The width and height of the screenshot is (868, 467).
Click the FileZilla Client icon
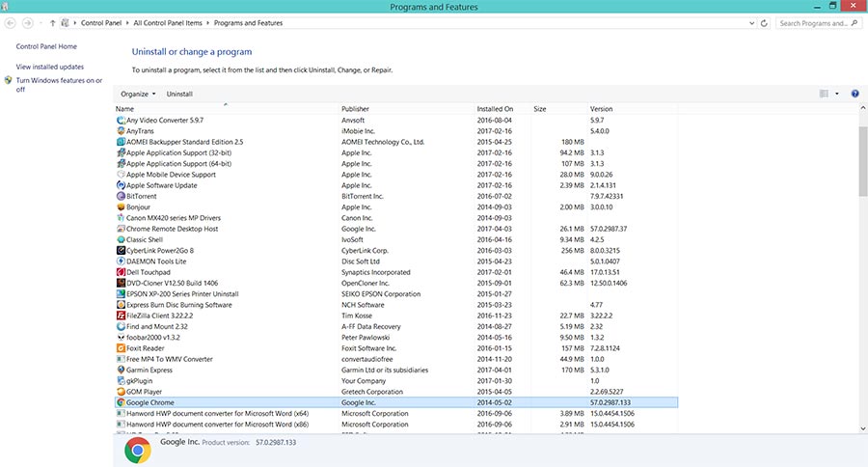point(121,316)
